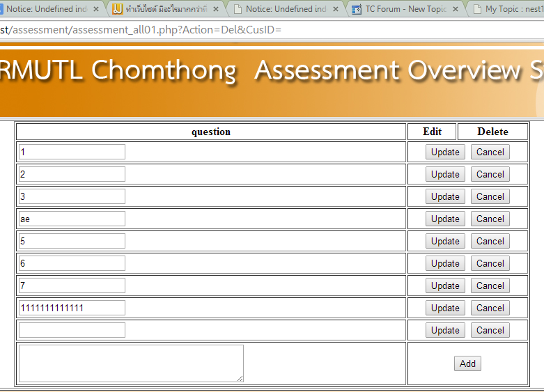
Task: Focus the question field containing 1
Action: click(x=72, y=152)
